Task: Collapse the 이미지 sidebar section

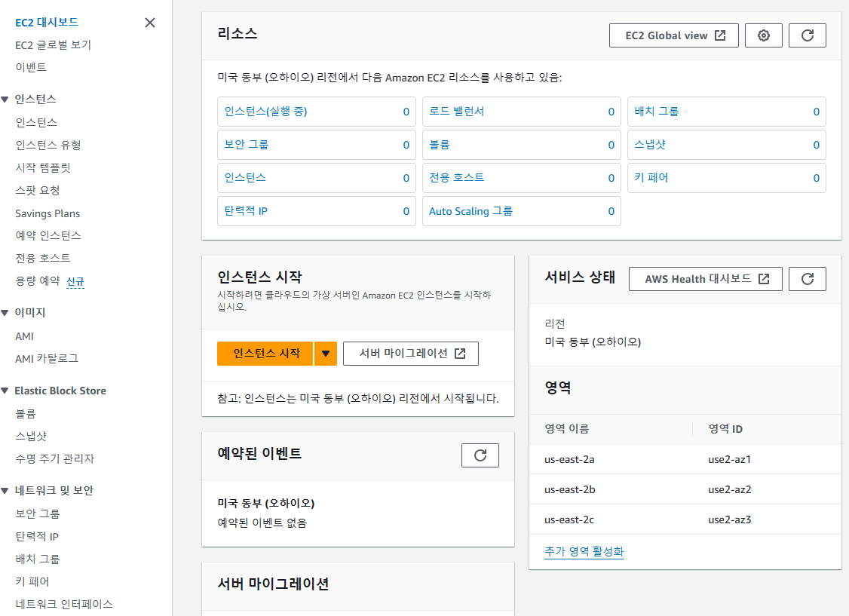Action: [x=5, y=312]
